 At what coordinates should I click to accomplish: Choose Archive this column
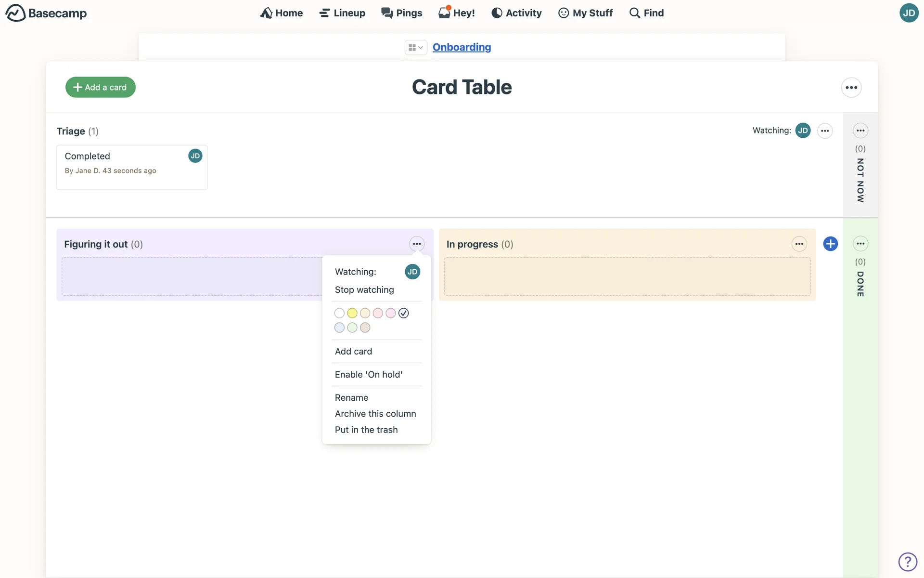tap(375, 414)
